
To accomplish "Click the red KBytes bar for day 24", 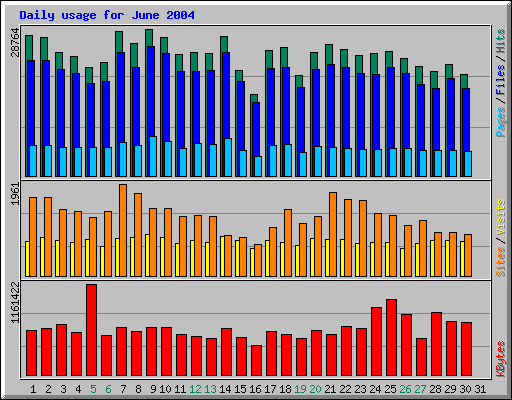I will click(377, 342).
